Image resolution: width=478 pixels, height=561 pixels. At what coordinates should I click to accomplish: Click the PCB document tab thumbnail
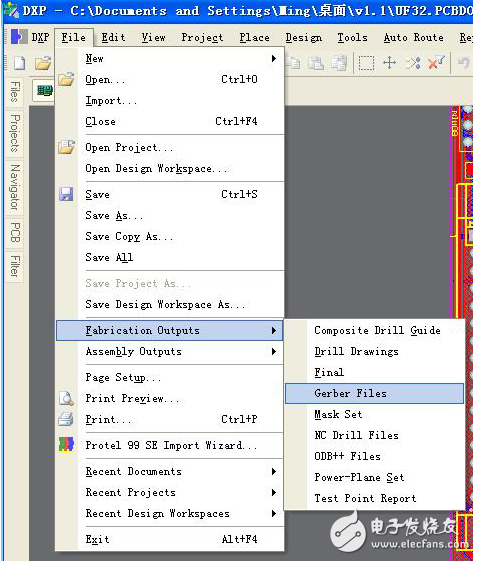(45, 91)
